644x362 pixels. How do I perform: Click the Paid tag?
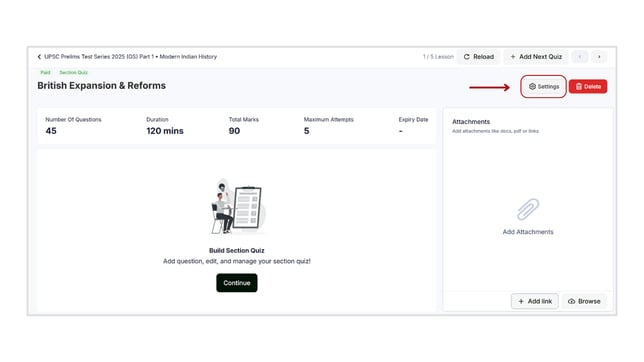[x=45, y=72]
